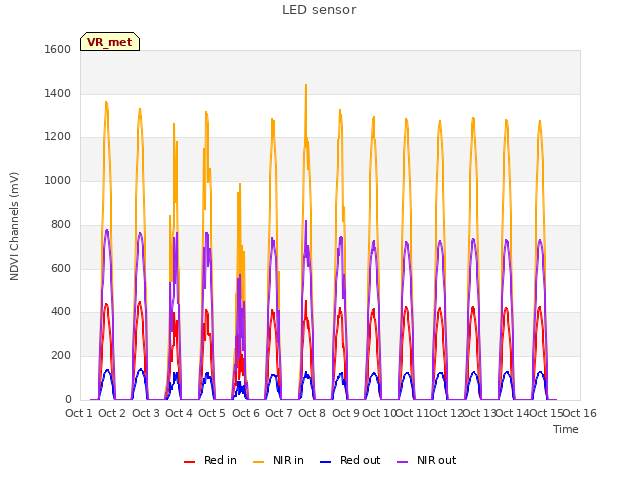The image size is (640, 480).
Task: Click the Oct 1 x-axis tick label
Action: click(79, 413)
